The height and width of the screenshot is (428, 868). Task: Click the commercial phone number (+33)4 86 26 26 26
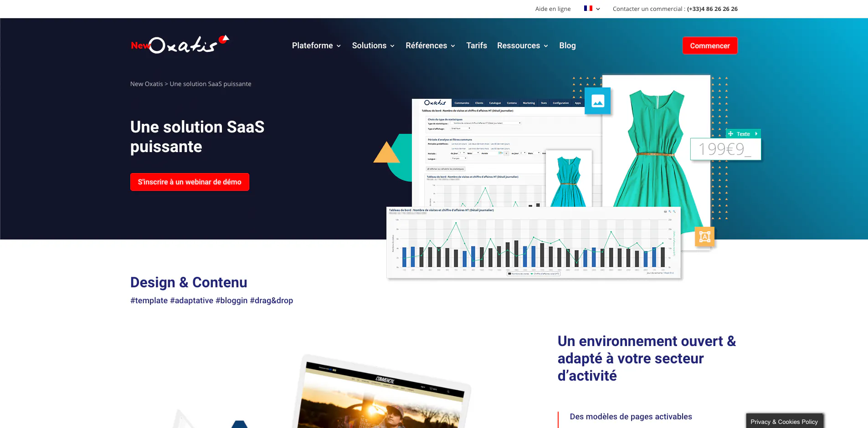(712, 9)
